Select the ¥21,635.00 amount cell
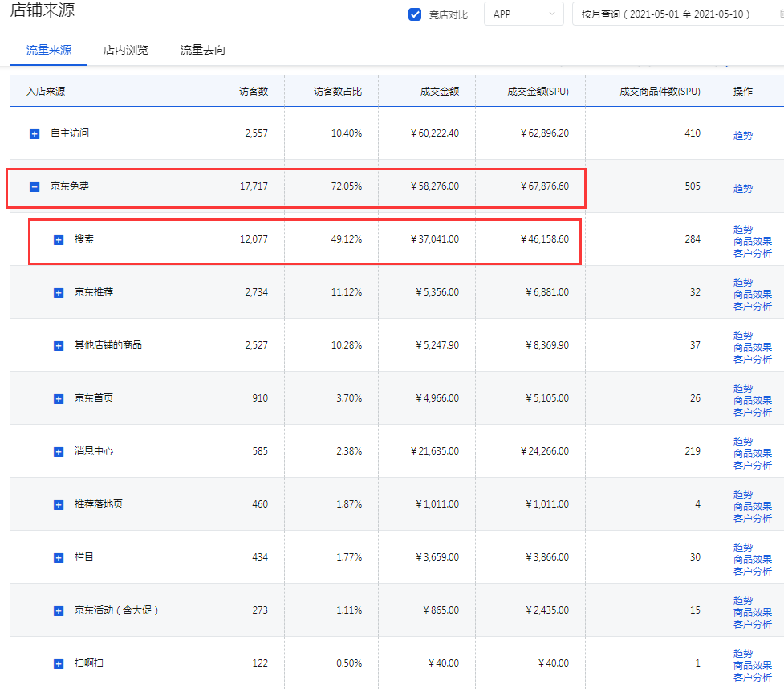 434,451
